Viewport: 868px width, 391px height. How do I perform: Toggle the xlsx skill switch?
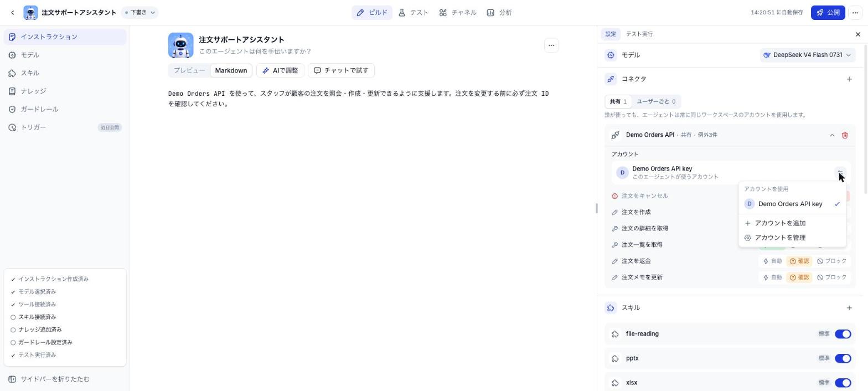(x=843, y=383)
